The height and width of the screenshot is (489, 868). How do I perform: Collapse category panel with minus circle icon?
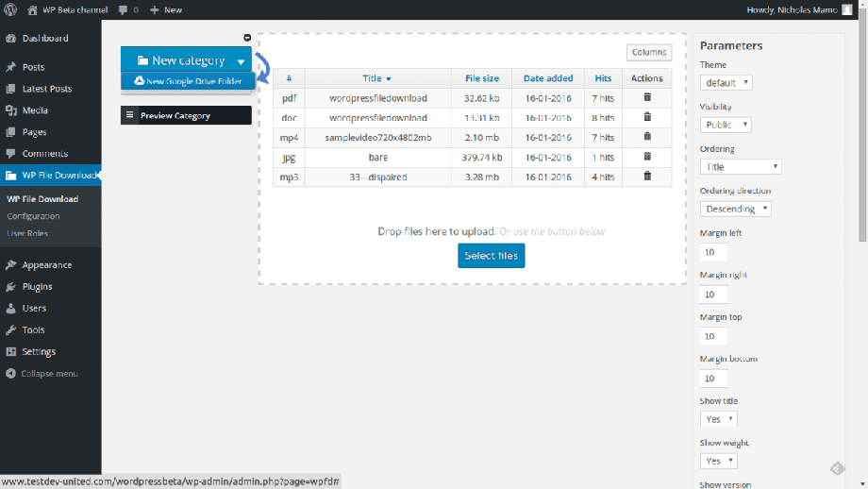pyautogui.click(x=247, y=38)
